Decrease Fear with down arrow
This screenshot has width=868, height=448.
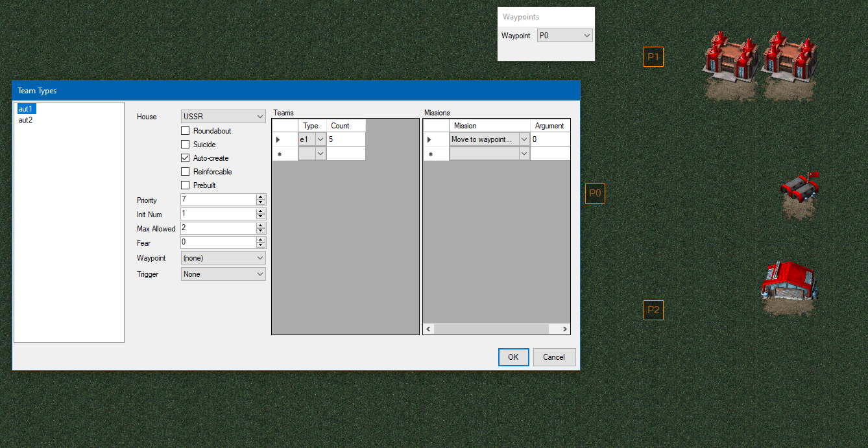261,246
